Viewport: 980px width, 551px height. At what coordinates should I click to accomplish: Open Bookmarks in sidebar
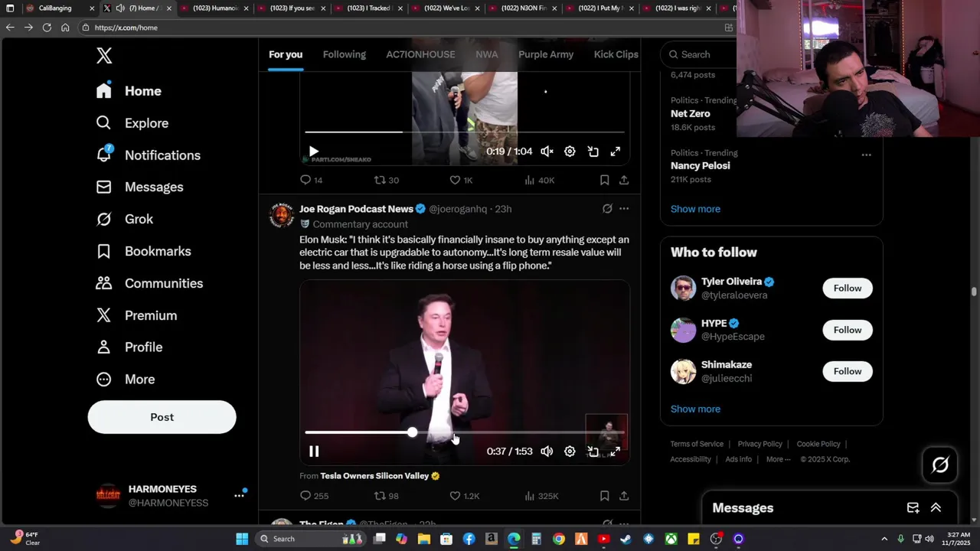coord(143,251)
